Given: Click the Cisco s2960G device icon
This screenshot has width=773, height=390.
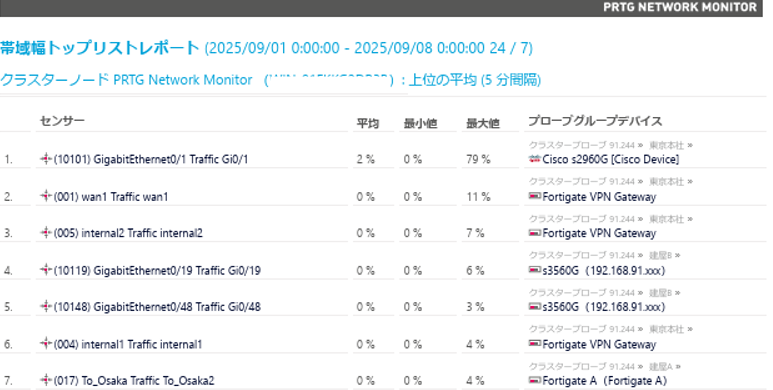Looking at the screenshot, I should coord(534,159).
